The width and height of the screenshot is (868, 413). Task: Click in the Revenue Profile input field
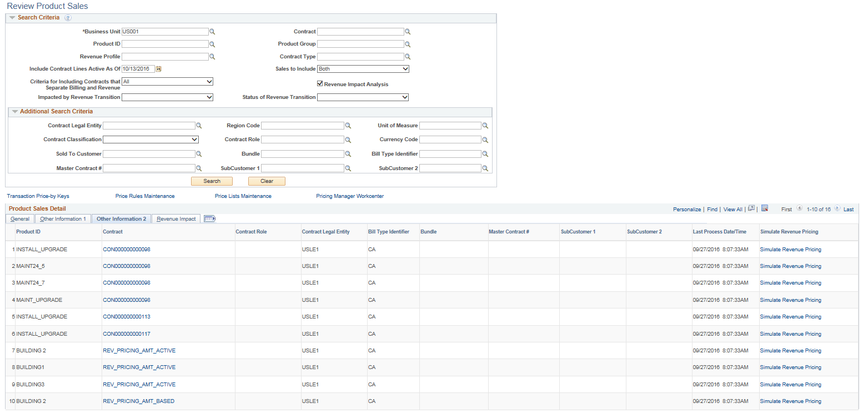(x=165, y=56)
